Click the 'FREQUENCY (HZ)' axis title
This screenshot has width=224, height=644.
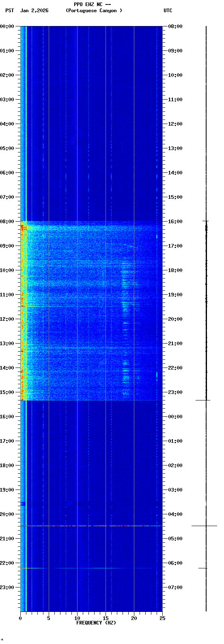(x=96, y=623)
